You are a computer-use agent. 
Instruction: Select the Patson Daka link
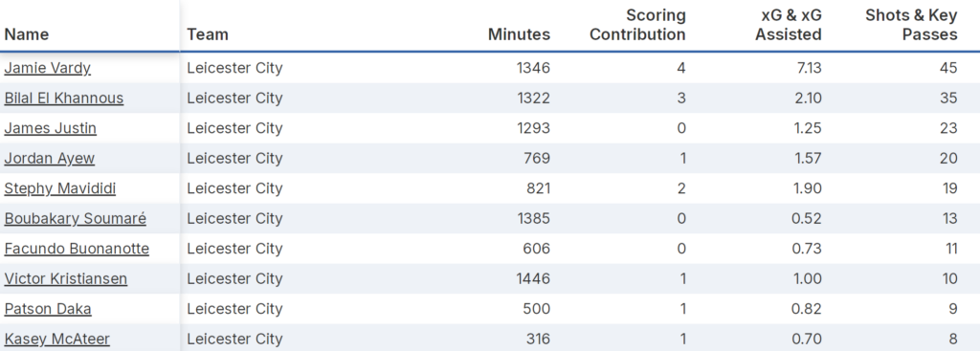48,309
